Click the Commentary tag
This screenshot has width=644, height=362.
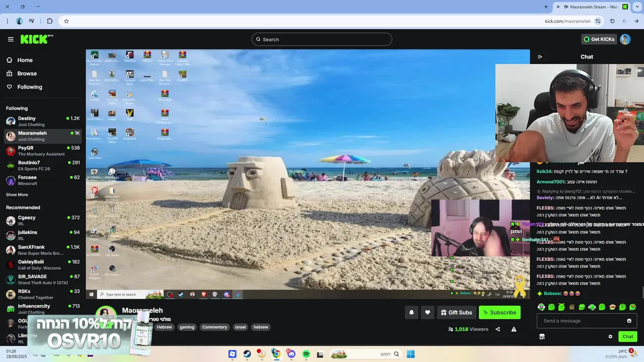[x=215, y=327]
